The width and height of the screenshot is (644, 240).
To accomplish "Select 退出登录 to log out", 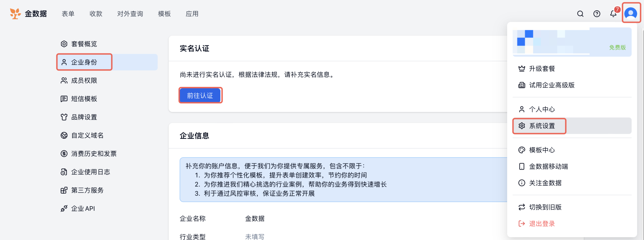I will pyautogui.click(x=542, y=224).
